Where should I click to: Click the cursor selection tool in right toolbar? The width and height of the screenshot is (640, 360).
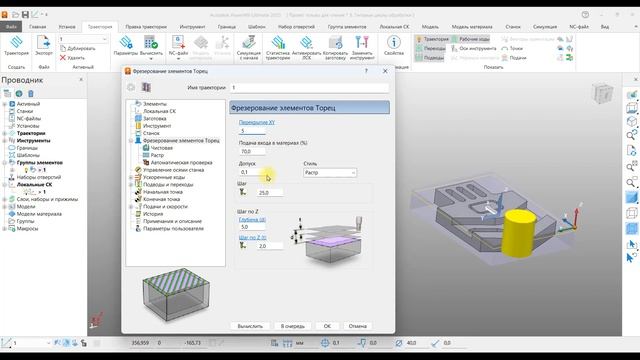click(x=631, y=244)
